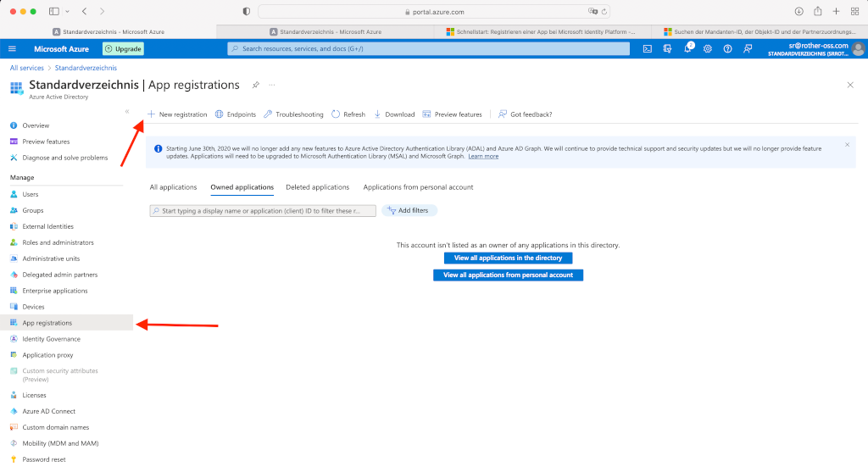Click View all applications in the directory

coord(509,258)
